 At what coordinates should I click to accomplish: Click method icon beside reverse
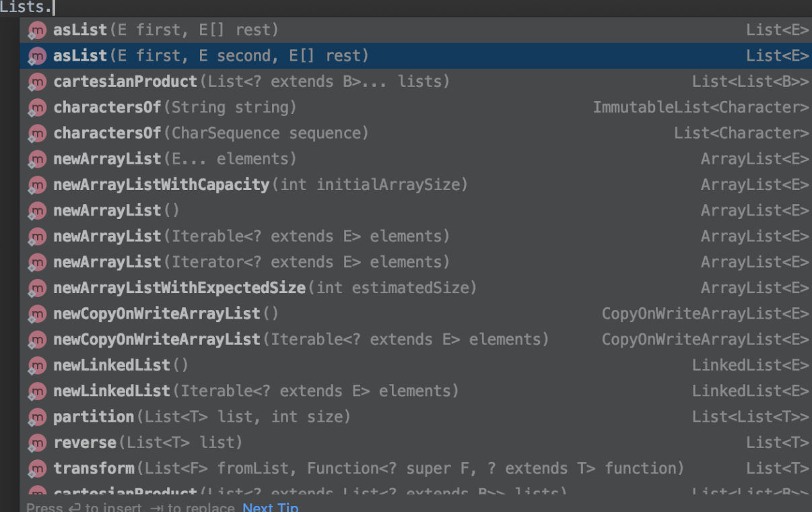(37, 443)
